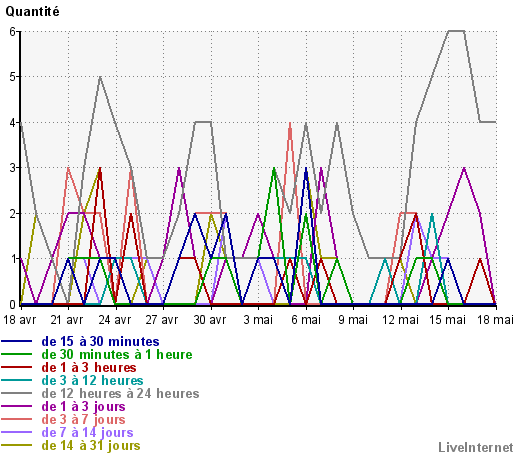Image resolution: width=520 pixels, height=457 pixels.
Task: Click the gray line peak at 6 near 15 mai
Action: point(456,31)
